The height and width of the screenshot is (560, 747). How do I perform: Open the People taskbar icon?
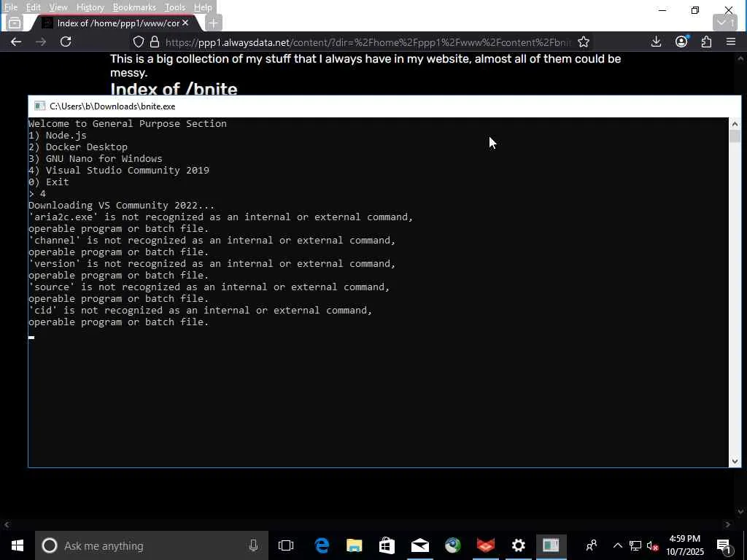click(592, 545)
